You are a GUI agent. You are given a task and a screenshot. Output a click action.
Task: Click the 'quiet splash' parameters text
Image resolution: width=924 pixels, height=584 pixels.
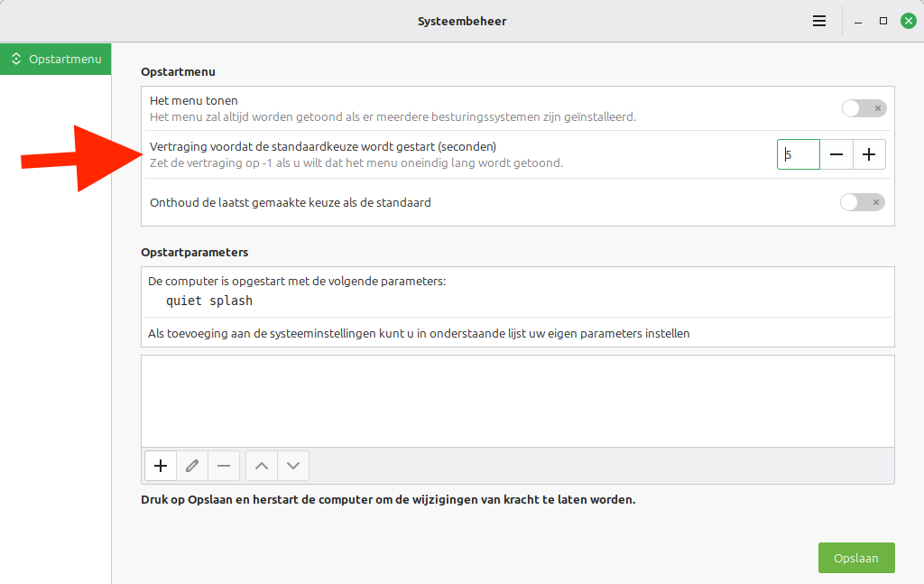tap(209, 301)
